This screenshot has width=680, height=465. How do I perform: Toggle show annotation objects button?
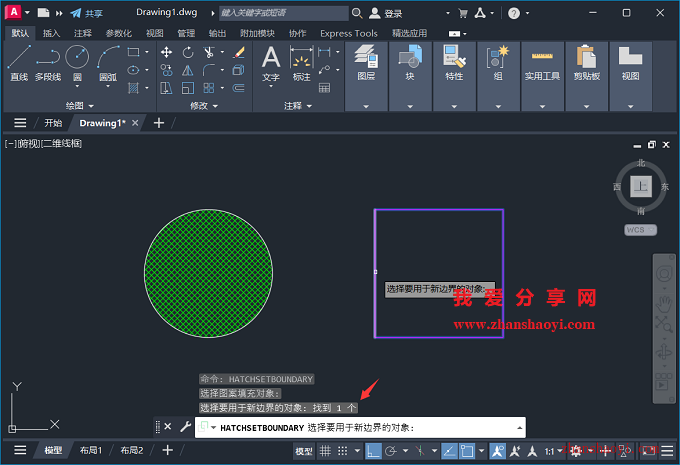[497, 451]
